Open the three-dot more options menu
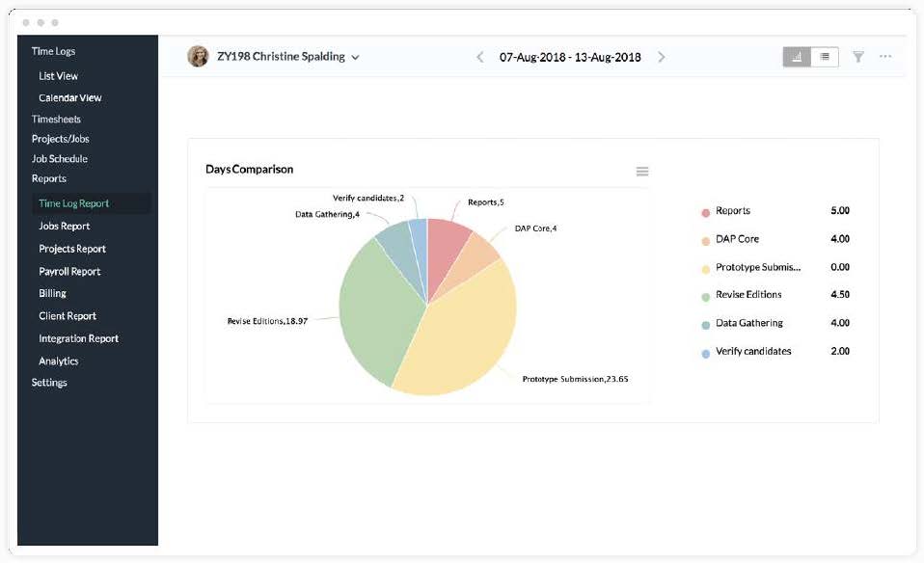The width and height of the screenshot is (924, 563). click(x=885, y=57)
